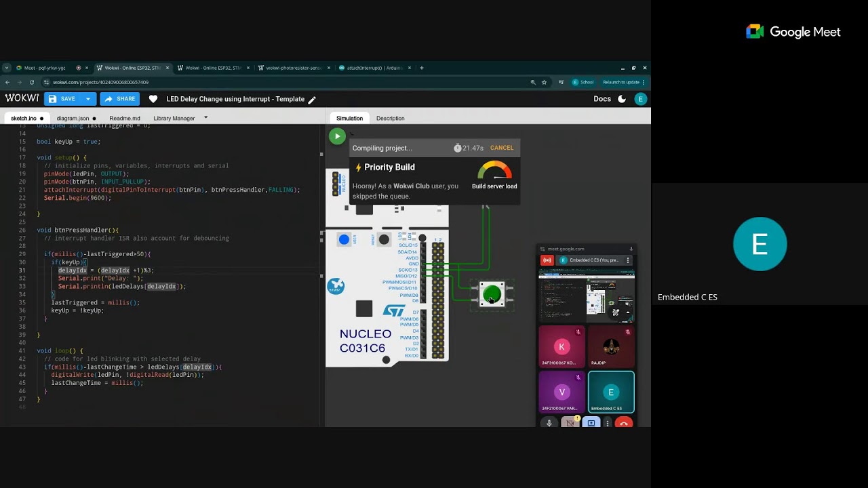The height and width of the screenshot is (488, 868).
Task: Open more options in Meet popup controls
Action: [608, 423]
